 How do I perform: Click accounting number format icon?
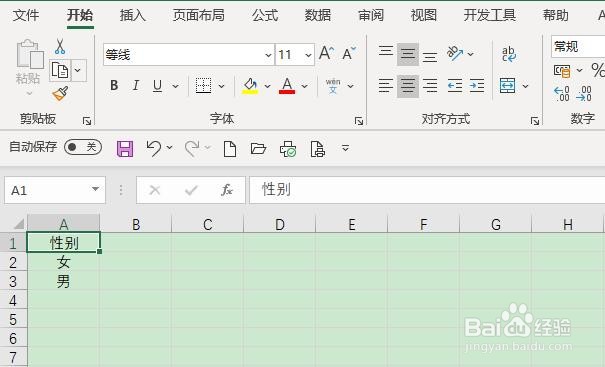[x=562, y=71]
